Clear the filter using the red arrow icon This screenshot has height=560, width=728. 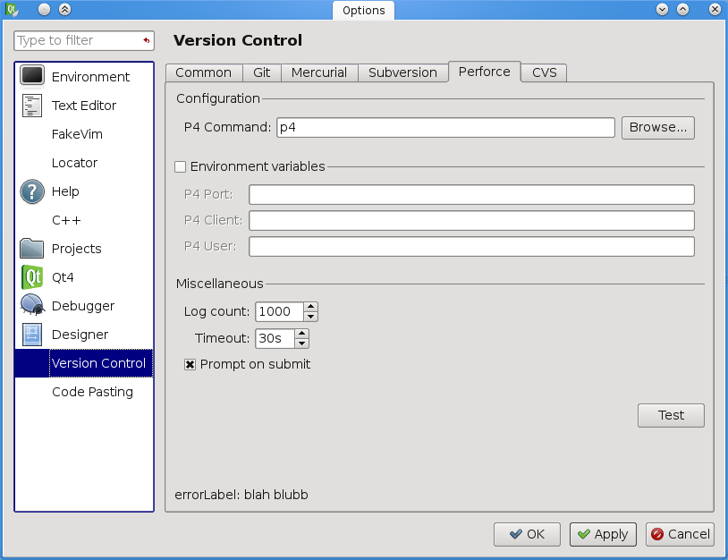[146, 41]
